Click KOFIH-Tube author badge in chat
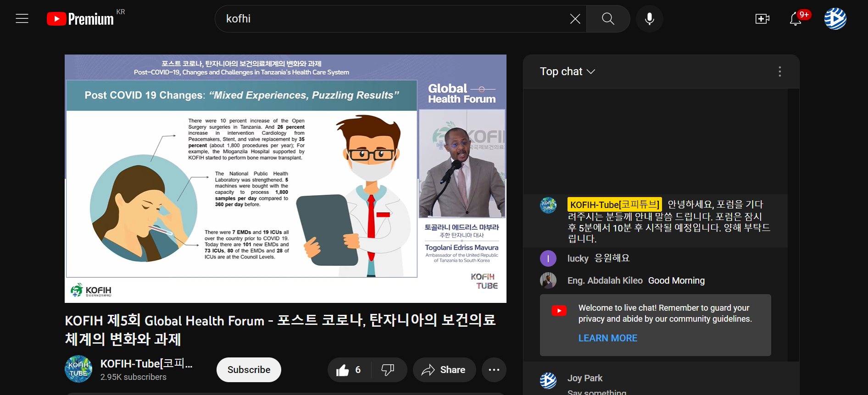Image resolution: width=868 pixels, height=395 pixels. [615, 204]
